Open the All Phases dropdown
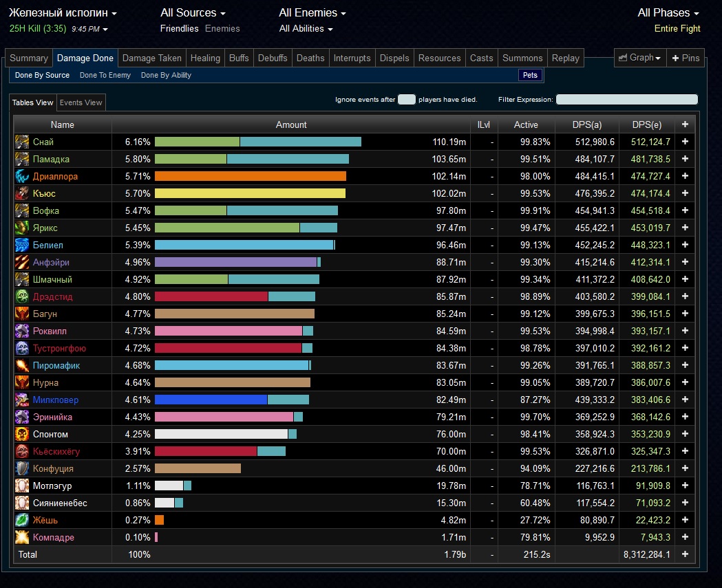This screenshot has height=588, width=722. click(x=668, y=13)
